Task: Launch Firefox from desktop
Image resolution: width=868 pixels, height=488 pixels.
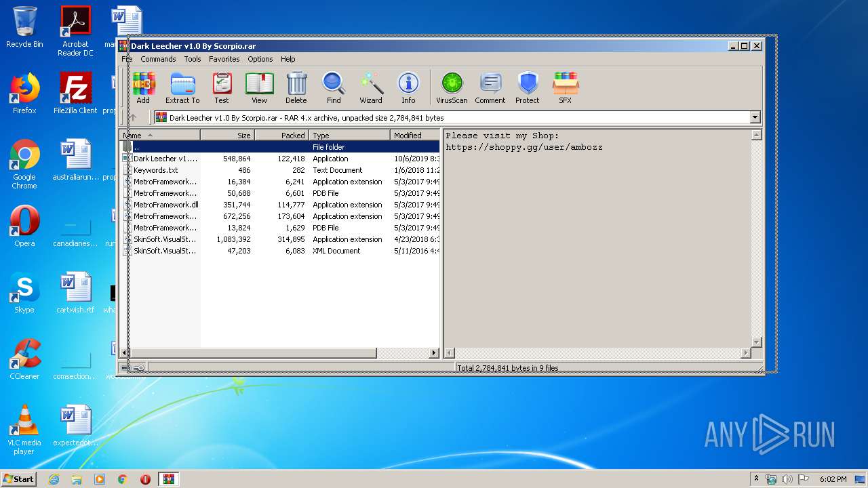Action: pos(24,94)
